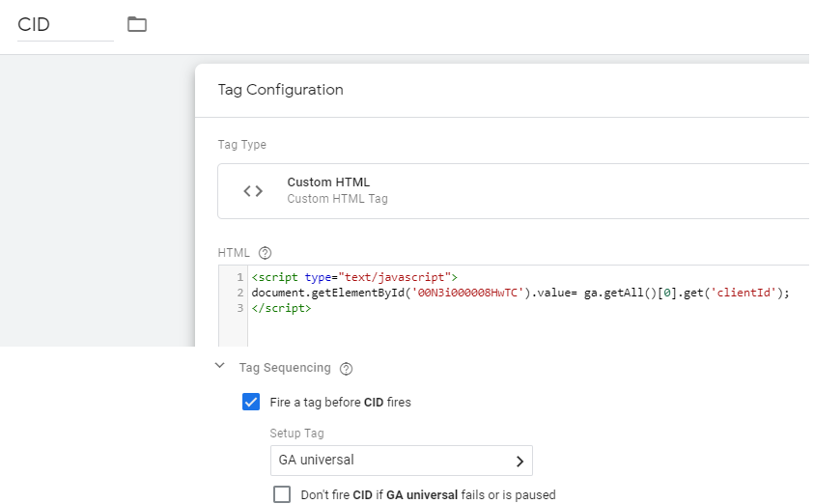Enable Don't fire CID if GA universal fails
The image size is (814, 504).
[282, 494]
